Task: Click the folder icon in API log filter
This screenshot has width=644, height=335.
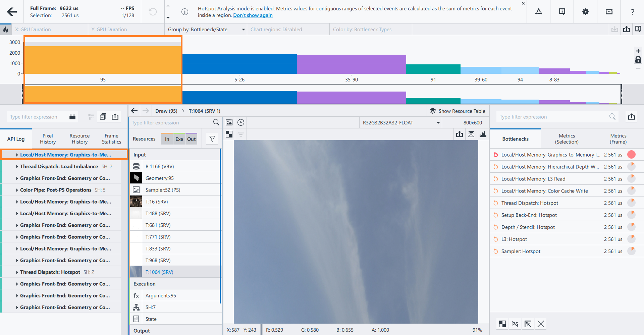Action: tap(72, 117)
